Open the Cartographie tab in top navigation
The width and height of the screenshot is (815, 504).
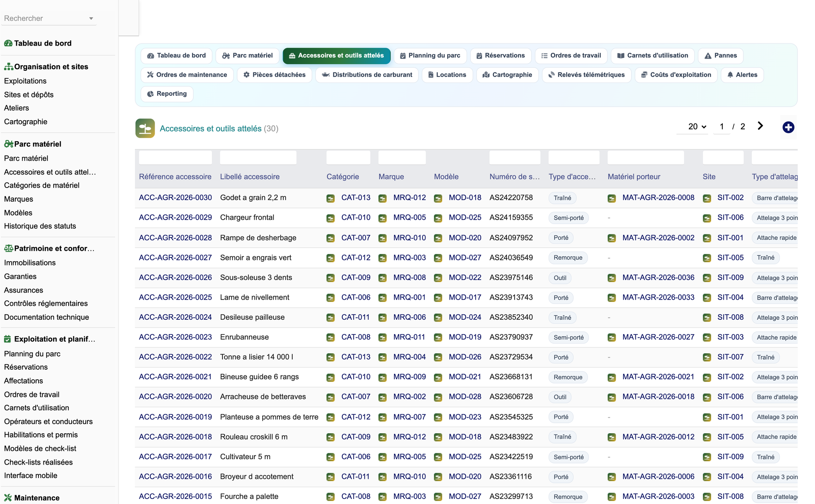[507, 75]
